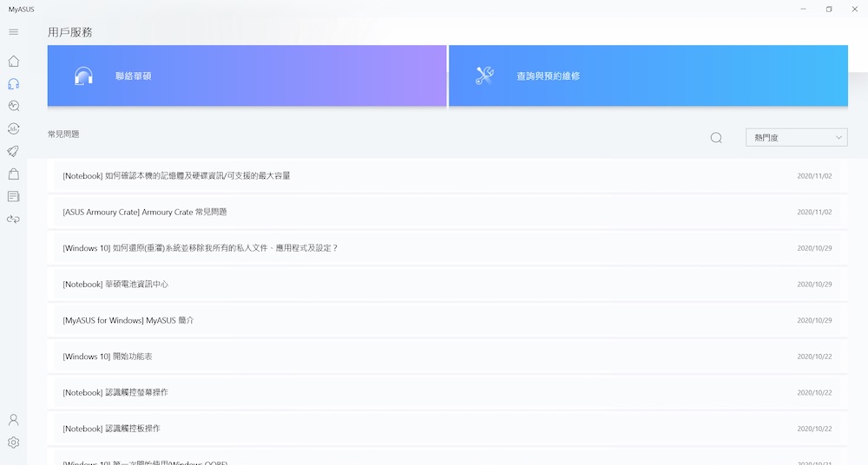Open the Windows 10 開始功能表 article
This screenshot has height=465, width=868.
[x=108, y=357]
